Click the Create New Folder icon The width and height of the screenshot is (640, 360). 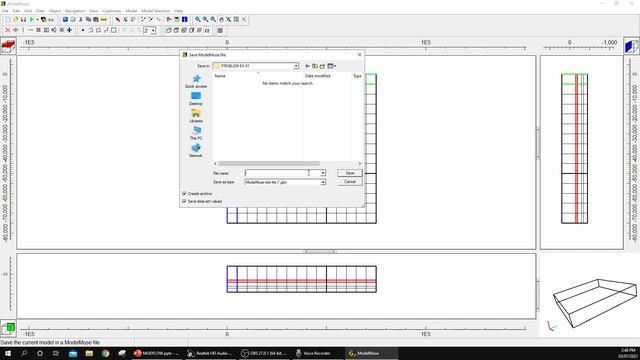point(322,66)
